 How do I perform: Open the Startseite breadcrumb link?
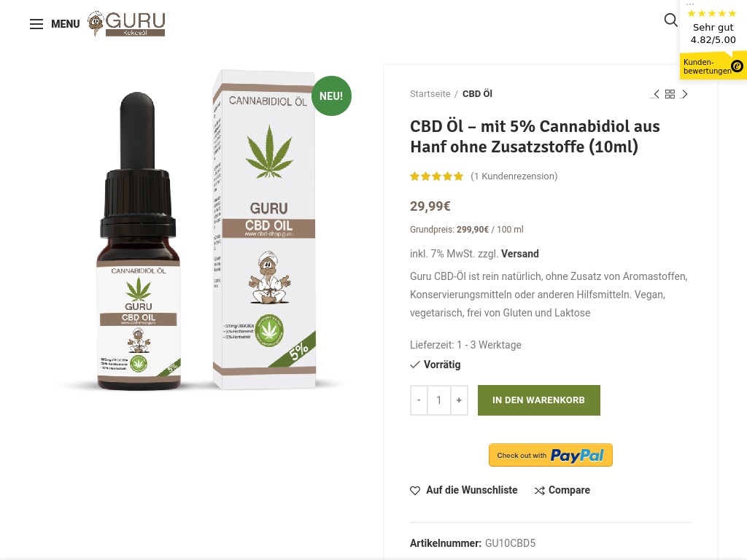(x=430, y=94)
